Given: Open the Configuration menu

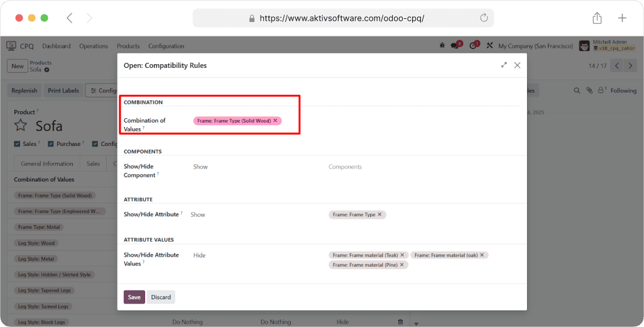Looking at the screenshot, I should point(166,46).
